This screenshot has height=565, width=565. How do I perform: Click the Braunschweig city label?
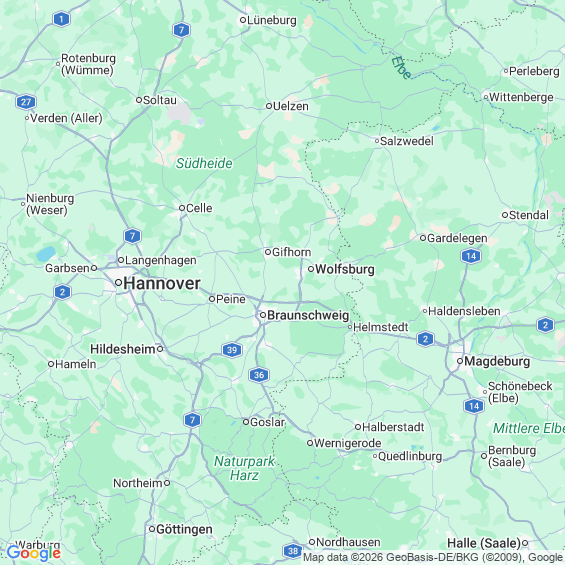pyautogui.click(x=308, y=315)
